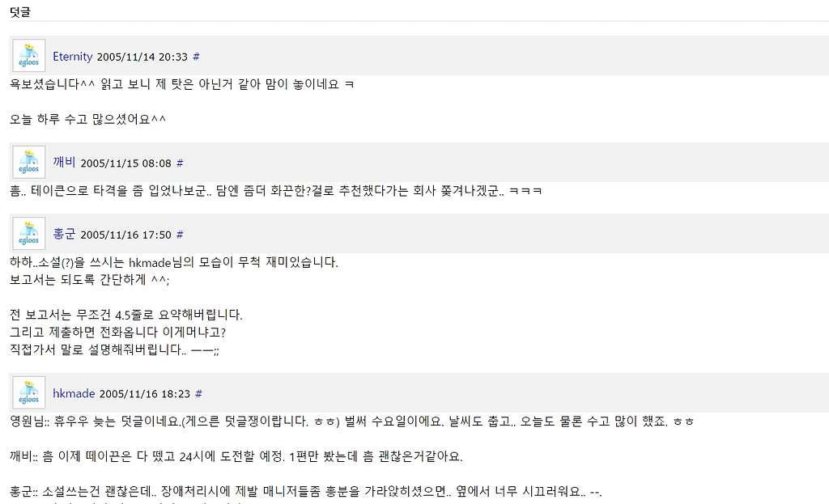The image size is (829, 504).
Task: Click 깨비's comment text about 테이큰
Action: tap(275, 191)
